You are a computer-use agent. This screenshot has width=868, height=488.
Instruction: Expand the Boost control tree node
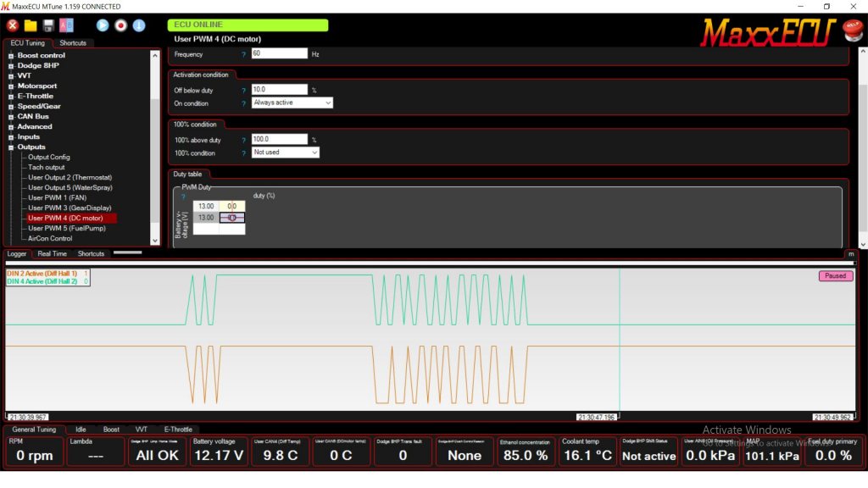[x=11, y=56]
